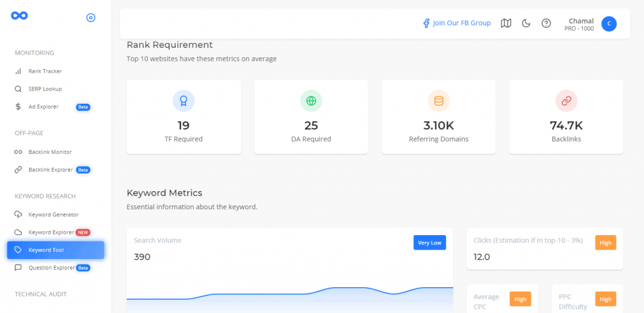
Task: Click the Beta badge next to Question Explorer
Action: pos(84,268)
